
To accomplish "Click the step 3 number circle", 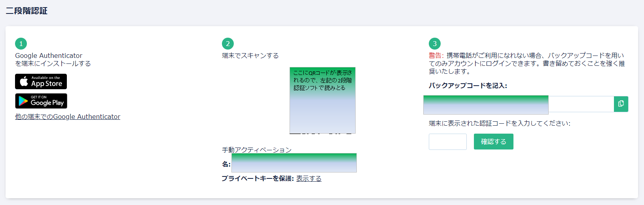I will [435, 44].
